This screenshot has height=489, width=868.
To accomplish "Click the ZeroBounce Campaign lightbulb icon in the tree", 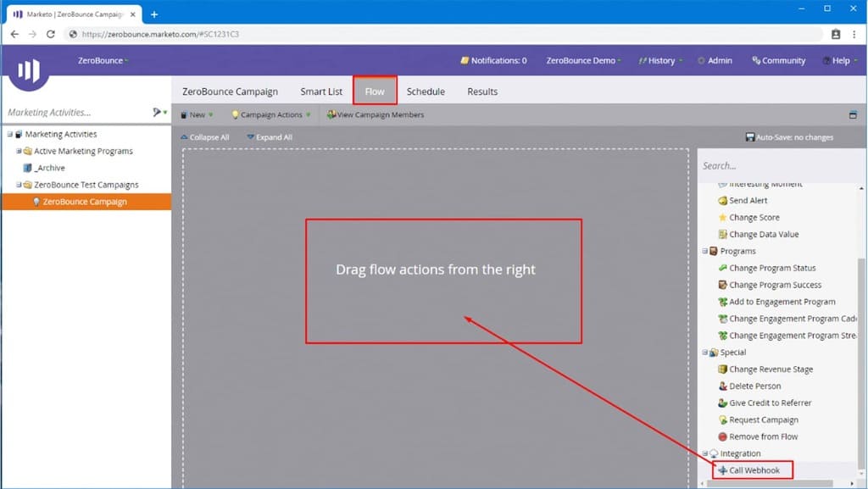I will (x=36, y=202).
